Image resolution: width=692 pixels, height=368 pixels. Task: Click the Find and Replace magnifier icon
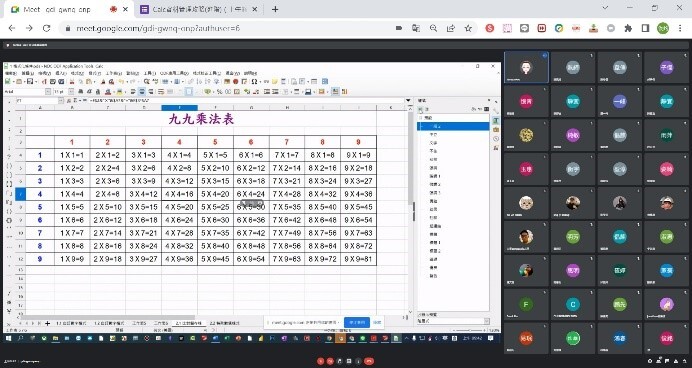(147, 82)
